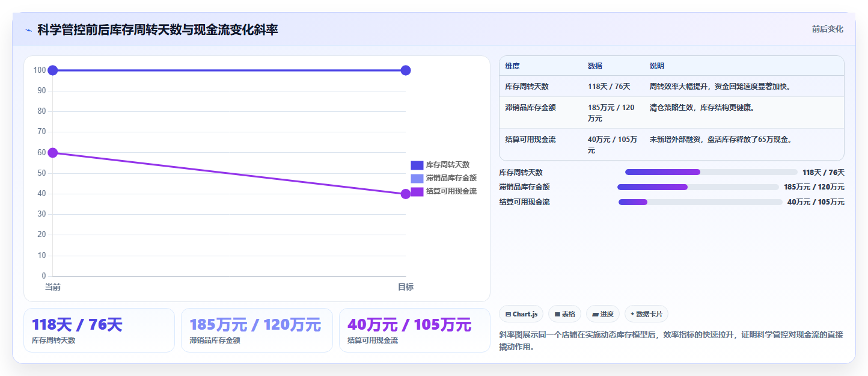Screen dimensions: 868x376
Task: Click the card title 科学管控前后库存周转天数与现金流变化斜率
Action: coord(157,30)
